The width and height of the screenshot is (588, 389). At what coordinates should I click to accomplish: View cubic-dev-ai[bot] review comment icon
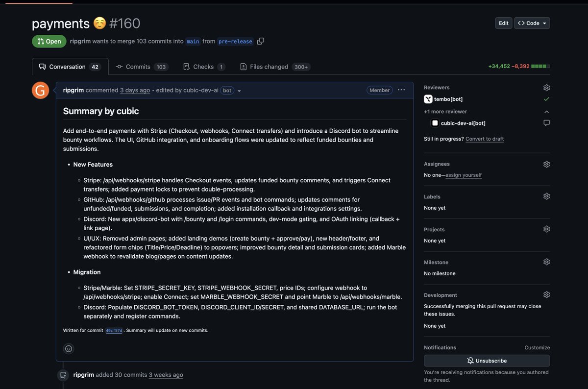pyautogui.click(x=546, y=123)
